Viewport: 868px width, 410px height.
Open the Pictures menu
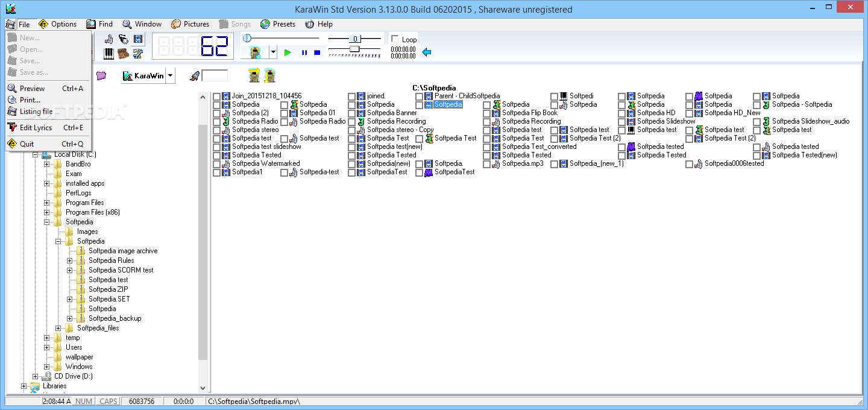[190, 24]
